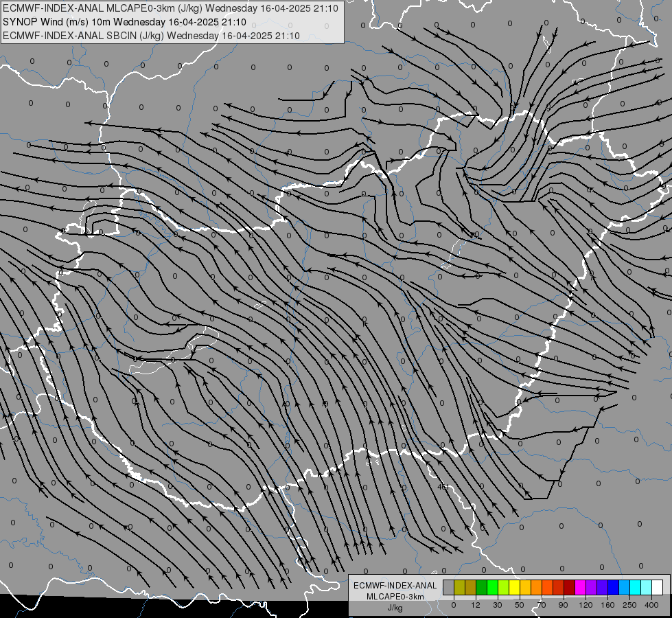Screen dimensions: 672x618
Task: Click the J/kg unit label in the legend
Action: point(395,608)
